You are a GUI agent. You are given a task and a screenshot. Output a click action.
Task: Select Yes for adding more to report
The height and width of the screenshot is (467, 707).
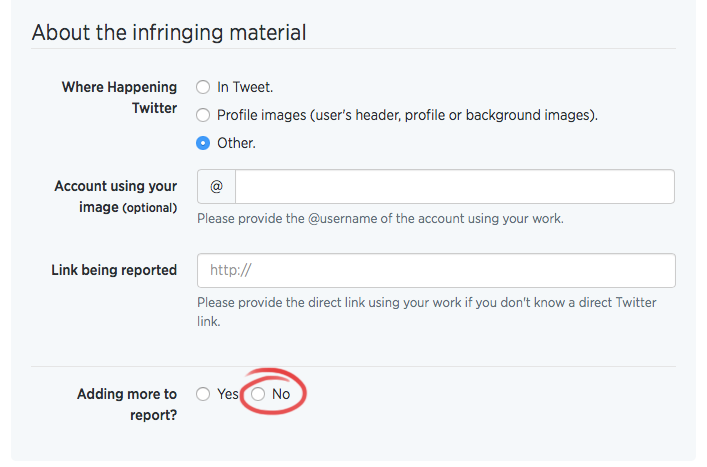tap(203, 394)
